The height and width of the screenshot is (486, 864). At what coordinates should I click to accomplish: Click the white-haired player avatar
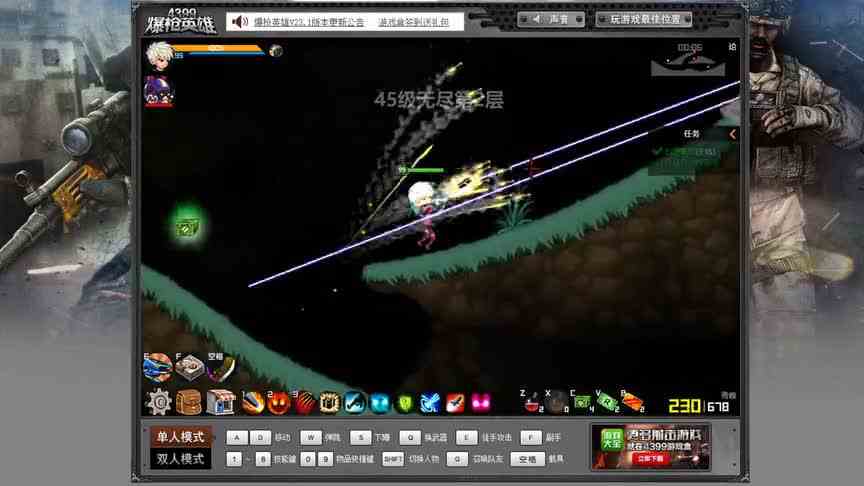pyautogui.click(x=159, y=53)
